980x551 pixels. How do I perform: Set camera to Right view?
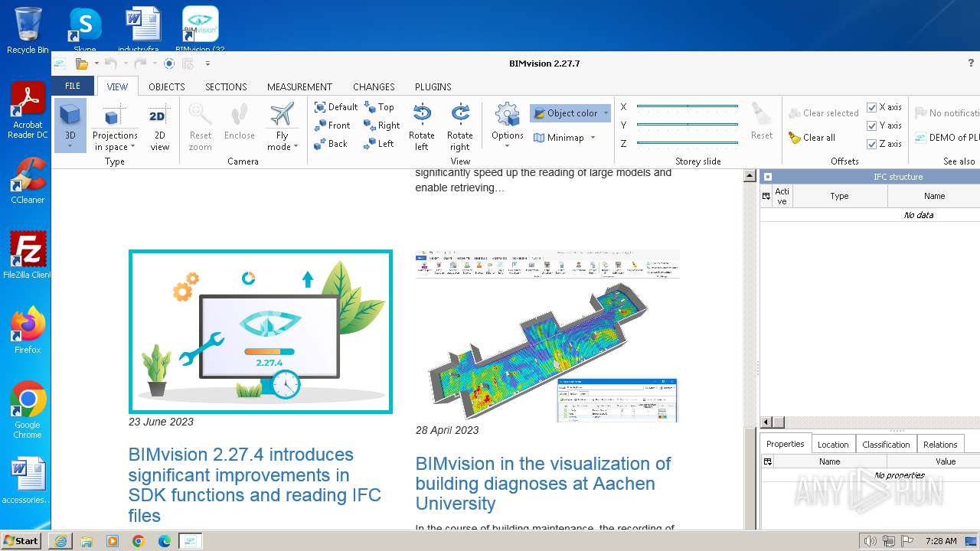tap(382, 126)
